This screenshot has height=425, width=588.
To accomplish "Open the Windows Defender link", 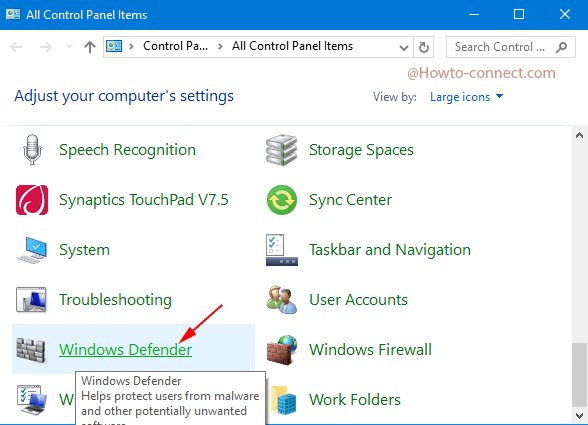I will click(125, 350).
